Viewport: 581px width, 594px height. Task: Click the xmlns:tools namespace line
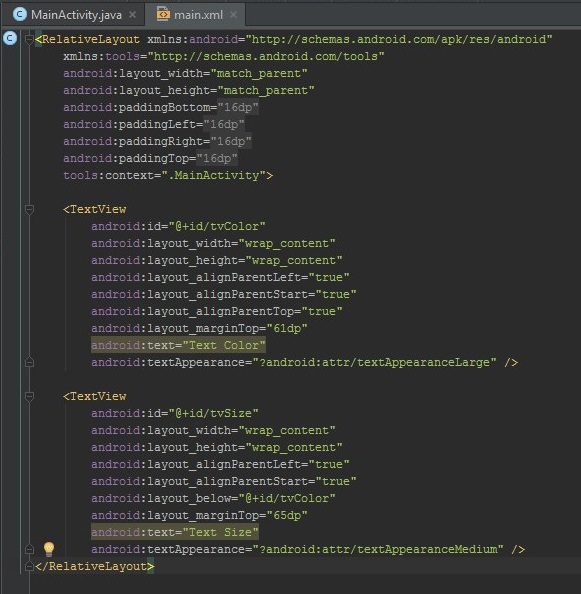tap(224, 56)
